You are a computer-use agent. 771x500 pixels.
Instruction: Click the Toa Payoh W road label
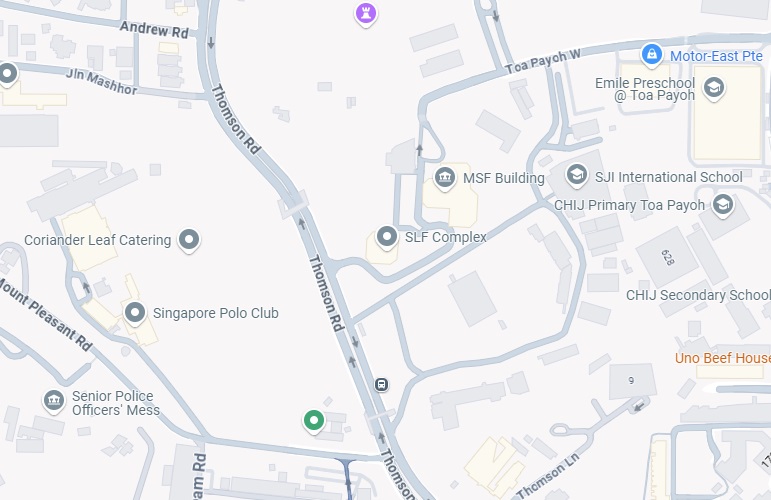[x=543, y=61]
